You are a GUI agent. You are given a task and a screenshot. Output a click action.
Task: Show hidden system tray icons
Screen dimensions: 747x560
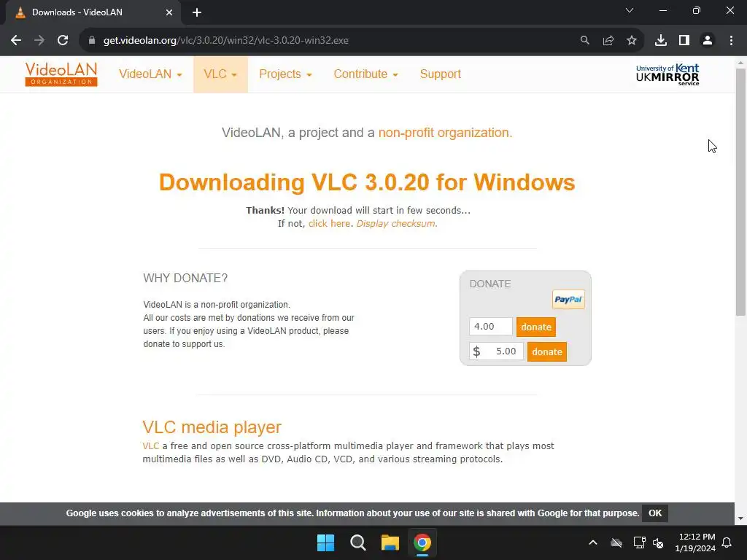coord(593,542)
